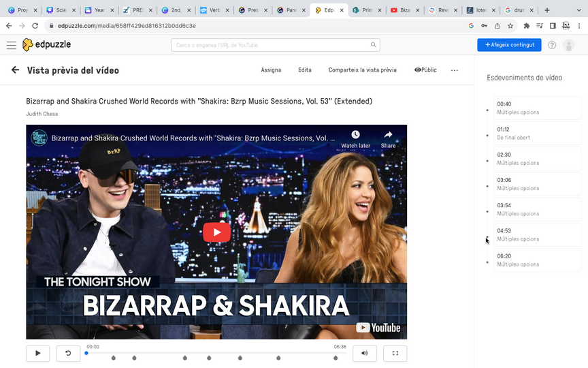This screenshot has width=588, height=368.
Task: Click the blue playhead at 00:00
Action: coord(86,353)
